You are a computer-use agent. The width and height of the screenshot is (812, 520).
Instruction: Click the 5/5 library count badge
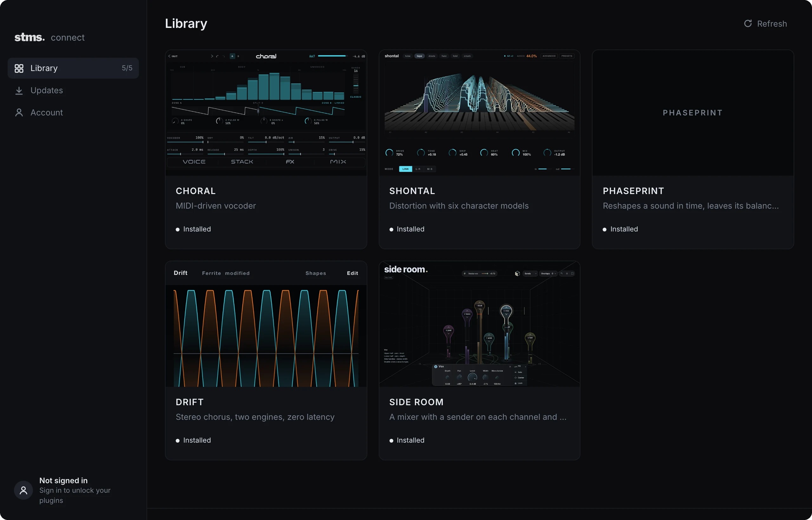(x=127, y=68)
